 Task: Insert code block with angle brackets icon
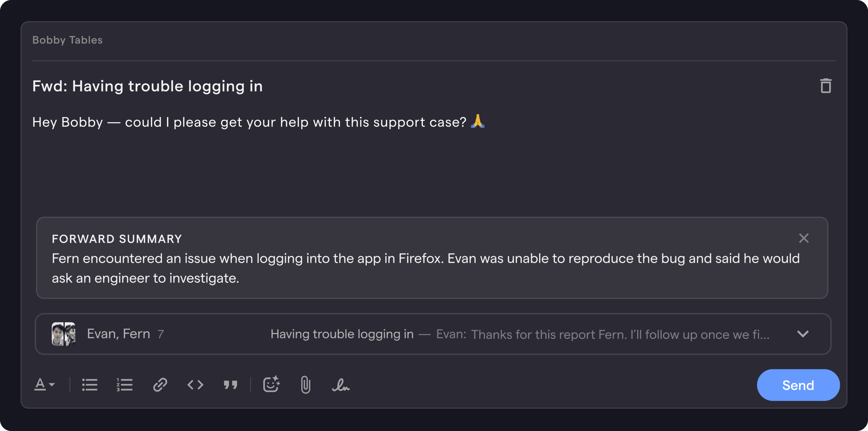coord(196,385)
